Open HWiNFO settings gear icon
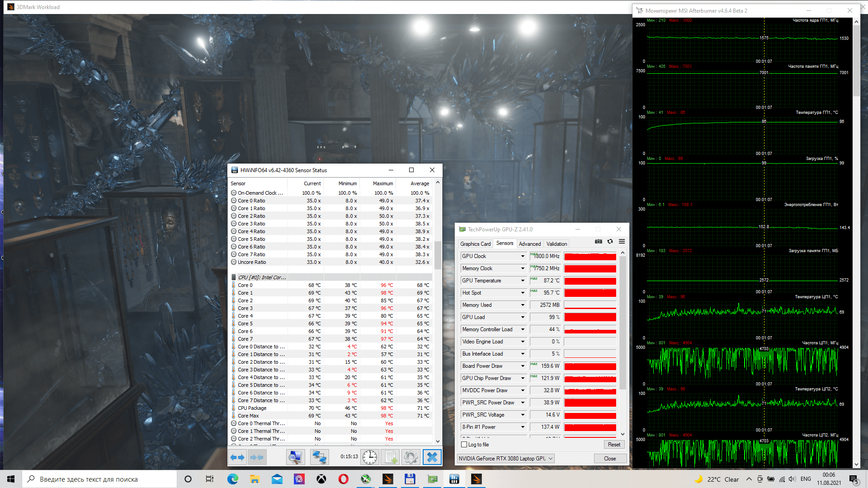This screenshot has height=488, width=868. click(410, 457)
